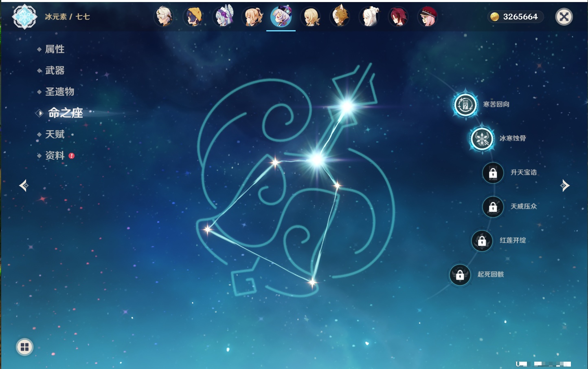Pick the pink-haired character with red hat
Image resolution: width=588 pixels, height=369 pixels.
point(428,17)
